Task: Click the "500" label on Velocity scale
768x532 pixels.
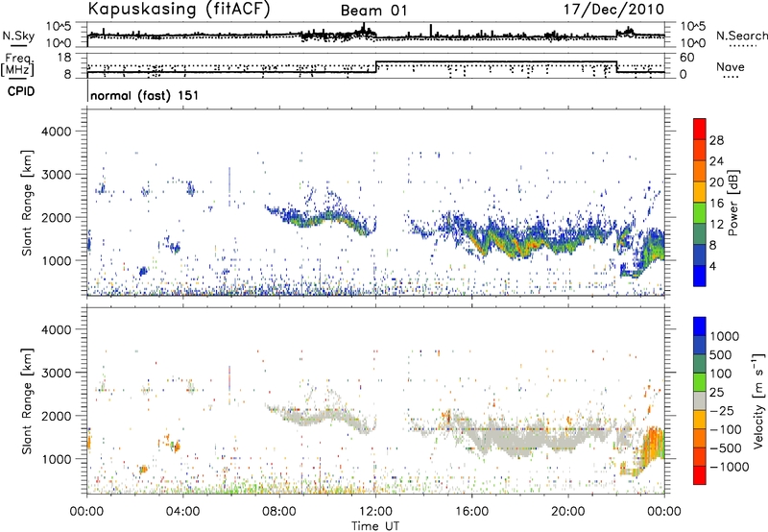Action: 721,355
